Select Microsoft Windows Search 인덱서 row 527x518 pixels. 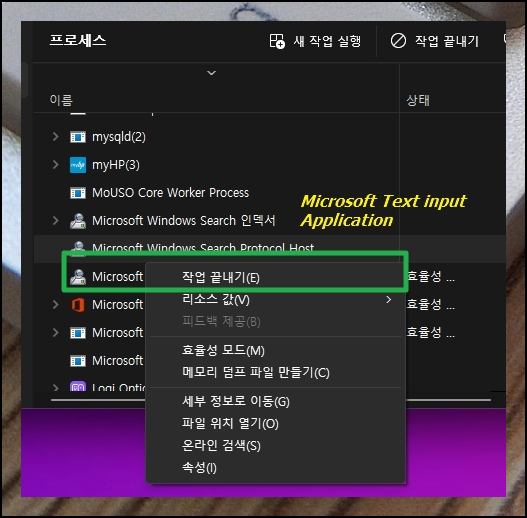coord(184,221)
